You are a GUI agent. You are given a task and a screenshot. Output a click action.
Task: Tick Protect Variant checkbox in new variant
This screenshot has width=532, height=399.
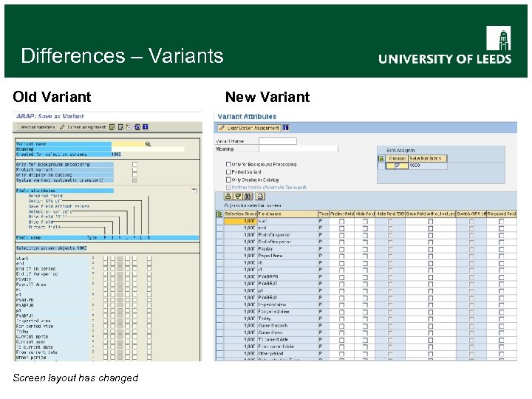(228, 172)
